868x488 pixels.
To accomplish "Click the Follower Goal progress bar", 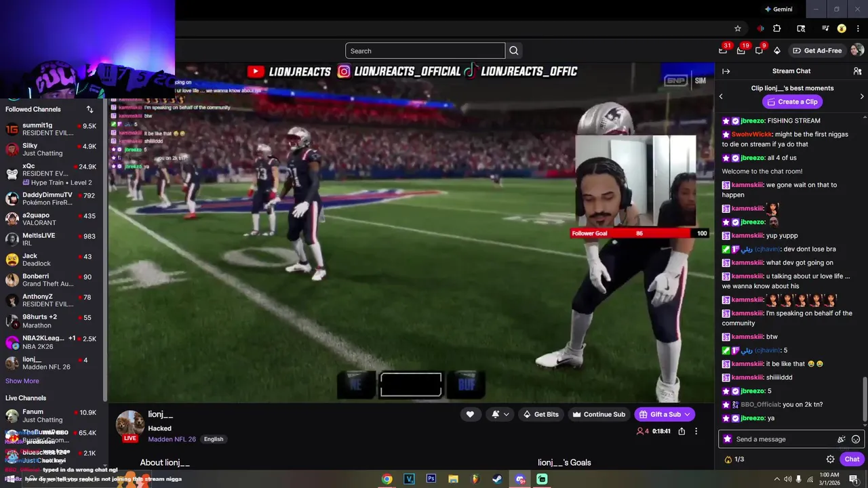I will [x=639, y=233].
